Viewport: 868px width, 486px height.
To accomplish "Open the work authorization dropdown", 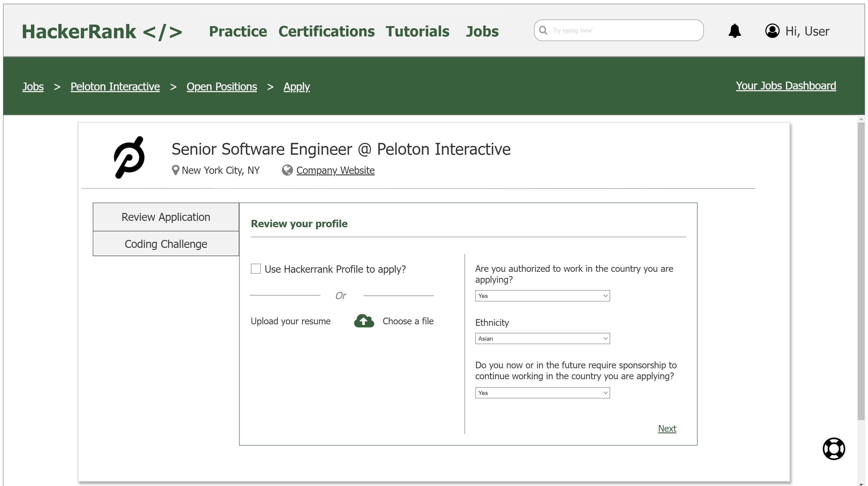I will coord(542,295).
